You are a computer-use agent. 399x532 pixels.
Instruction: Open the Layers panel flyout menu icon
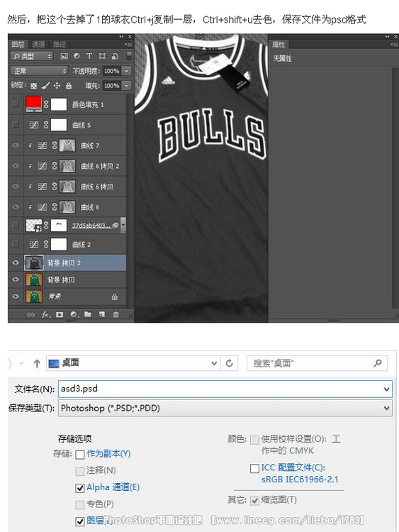coord(128,45)
